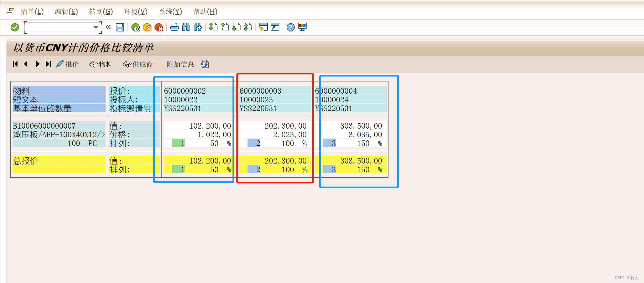Go to first page icon
Viewport: 644px width, 283px height.
(x=213, y=27)
